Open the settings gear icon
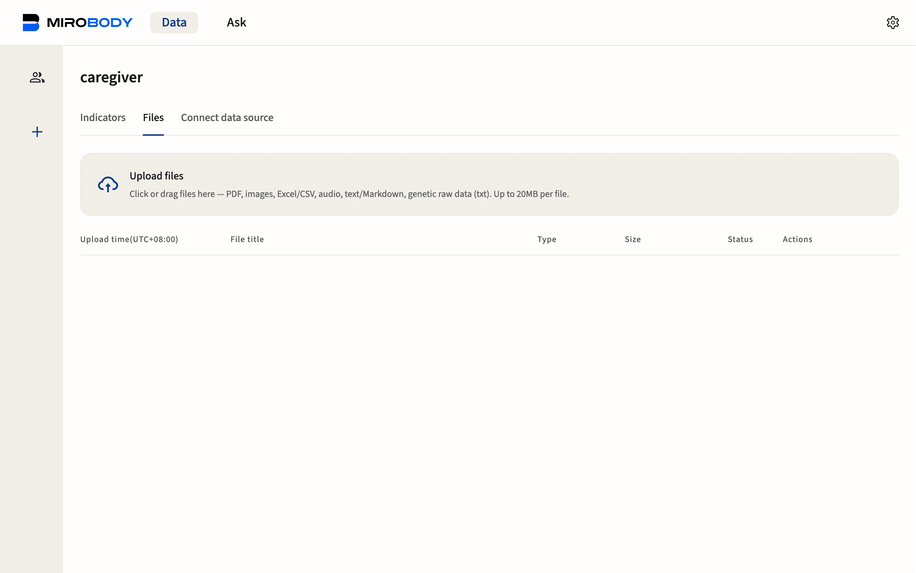The image size is (916, 573). click(x=892, y=22)
